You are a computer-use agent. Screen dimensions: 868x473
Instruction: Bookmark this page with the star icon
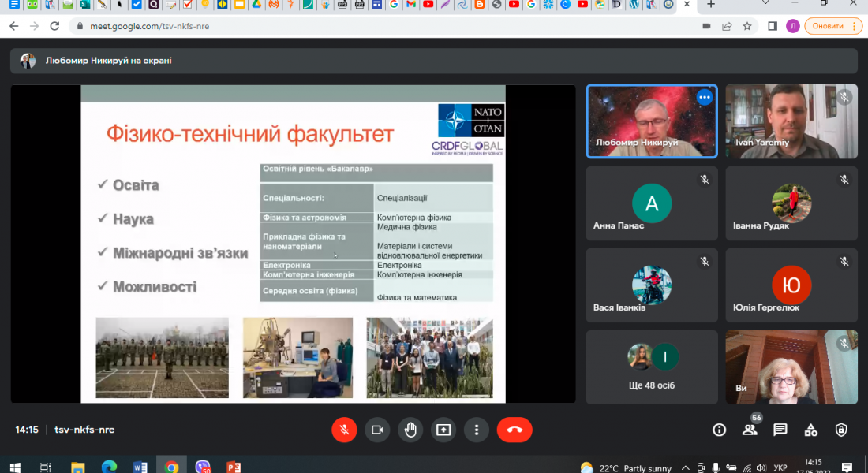click(x=747, y=26)
